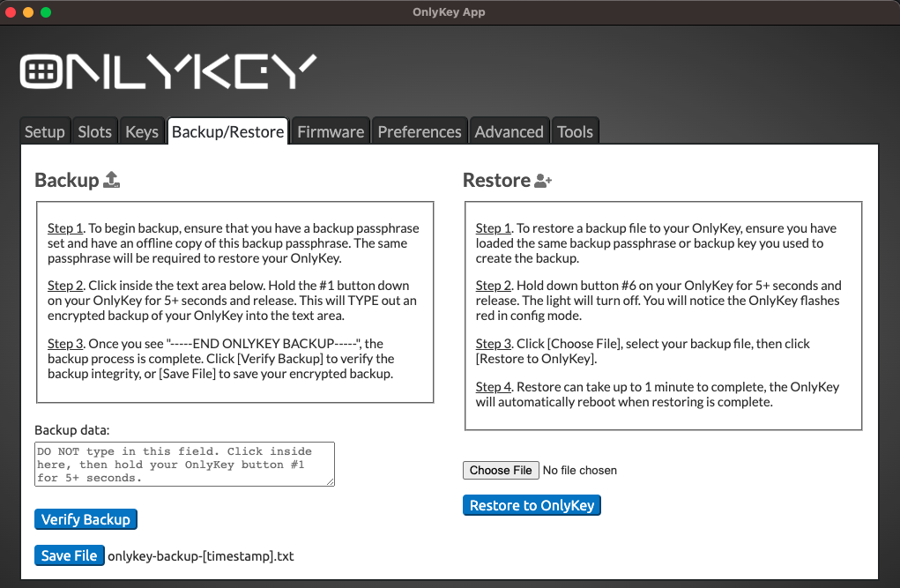The height and width of the screenshot is (588, 900).
Task: Click the Backup upload icon
Action: click(111, 180)
